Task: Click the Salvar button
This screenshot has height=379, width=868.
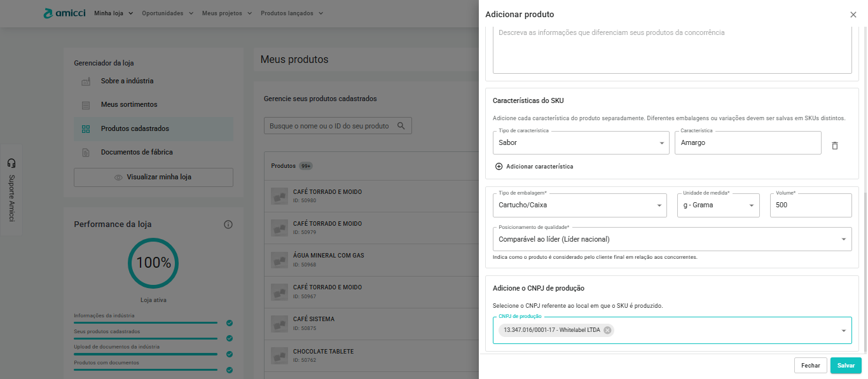Action: [846, 366]
